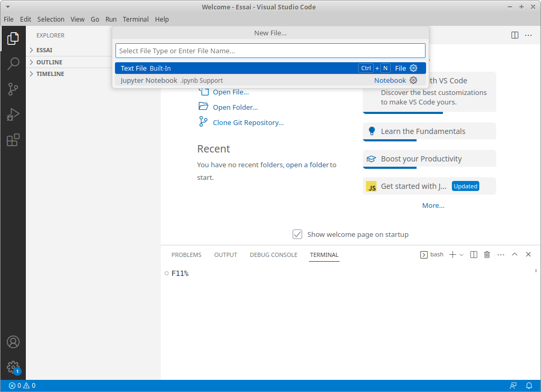541x392 pixels.
Task: Click the Open Folder icon
Action: [x=203, y=106]
